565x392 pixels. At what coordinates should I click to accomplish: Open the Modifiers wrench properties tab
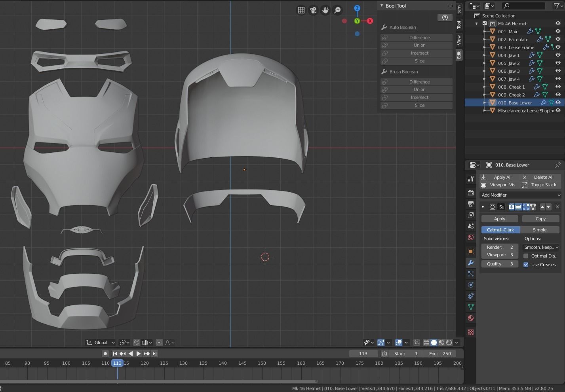(x=471, y=263)
